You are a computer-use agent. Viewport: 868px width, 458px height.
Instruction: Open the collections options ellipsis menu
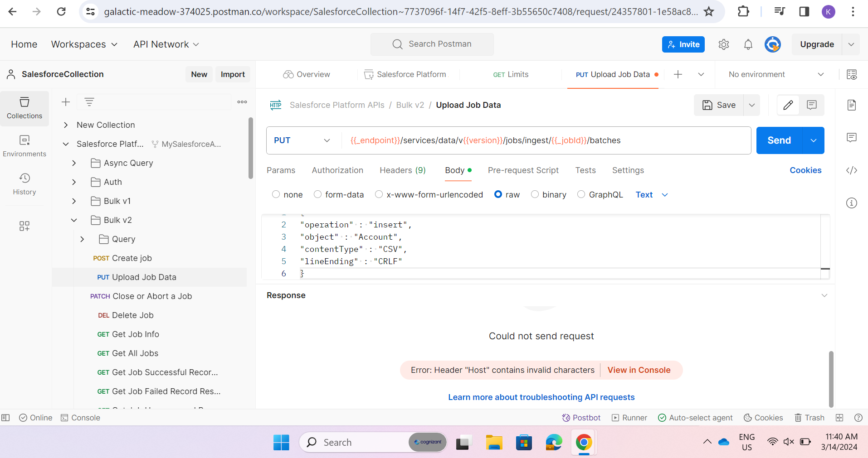(x=242, y=102)
